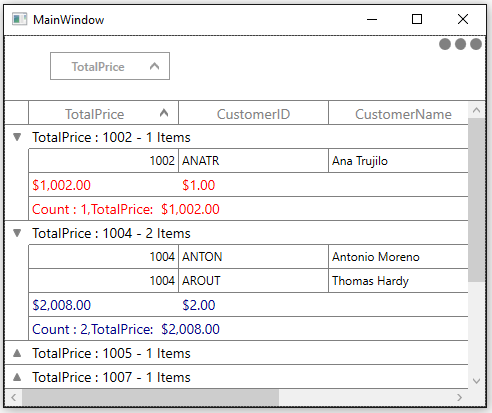Click the horizontal scrollbar thumb
492x413 pixels.
coord(150,397)
